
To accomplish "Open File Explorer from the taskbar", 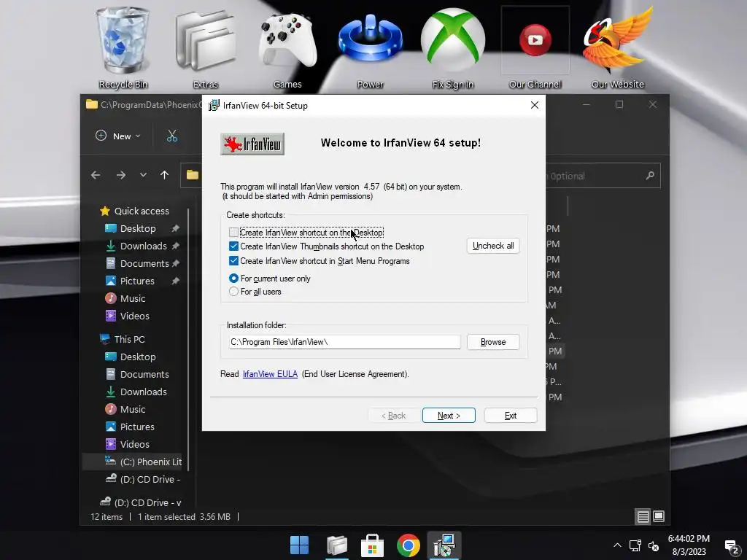I will (337, 545).
